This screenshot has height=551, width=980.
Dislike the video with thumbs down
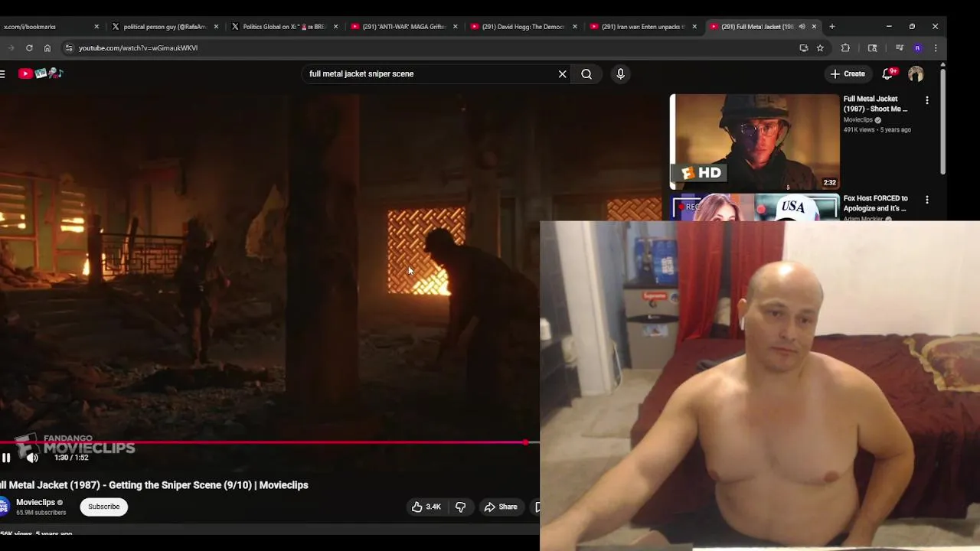pos(460,507)
